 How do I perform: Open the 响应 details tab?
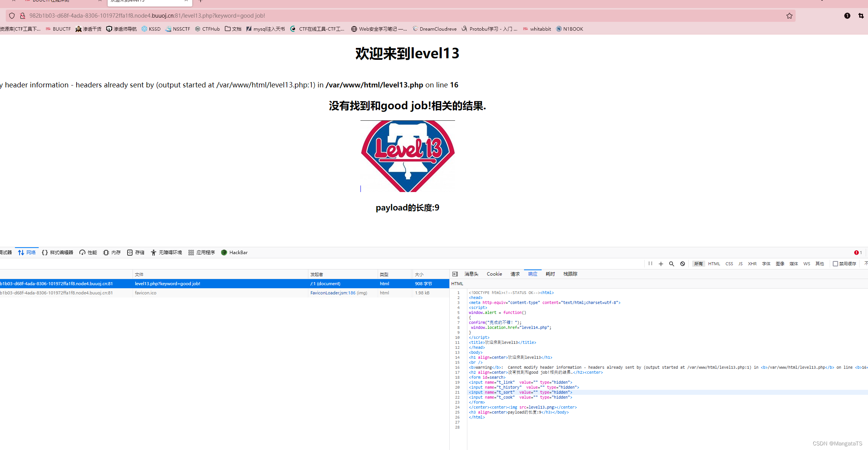coord(533,274)
